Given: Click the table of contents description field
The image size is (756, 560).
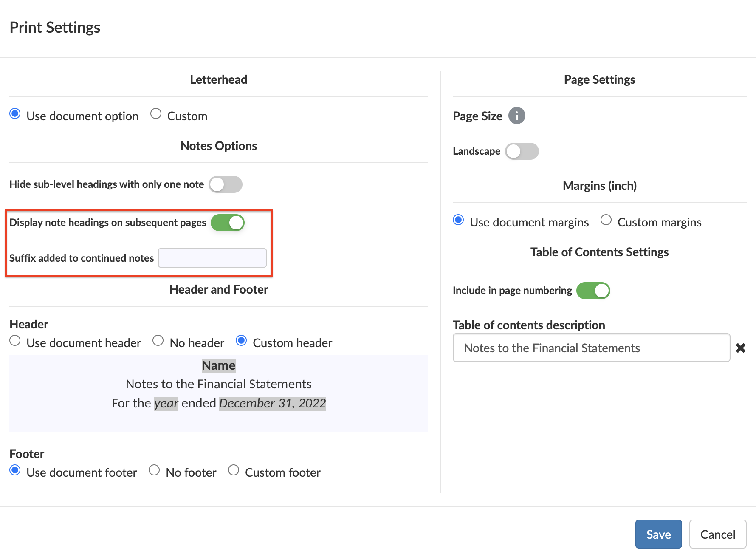Looking at the screenshot, I should click(591, 348).
